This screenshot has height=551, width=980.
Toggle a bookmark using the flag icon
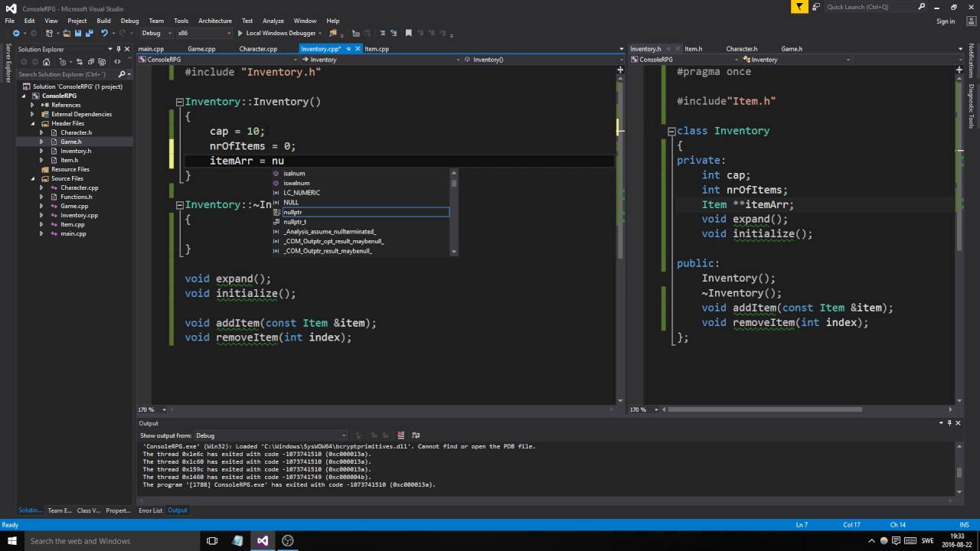click(x=408, y=33)
